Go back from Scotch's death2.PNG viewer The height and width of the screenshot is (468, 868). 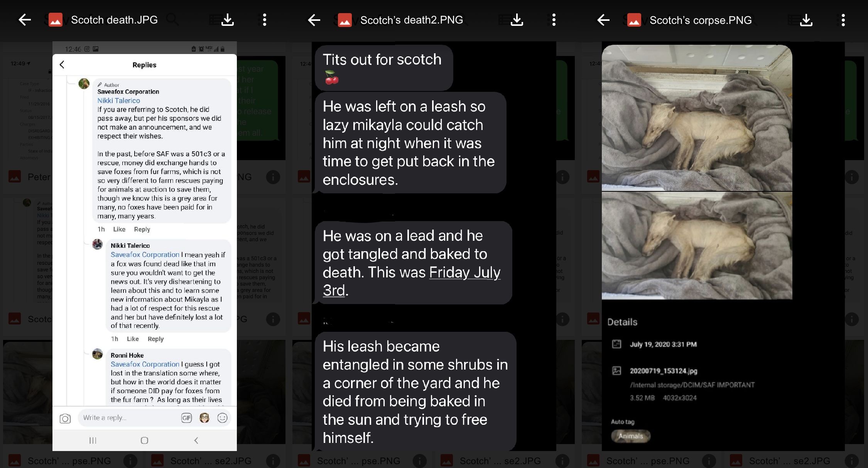point(314,20)
